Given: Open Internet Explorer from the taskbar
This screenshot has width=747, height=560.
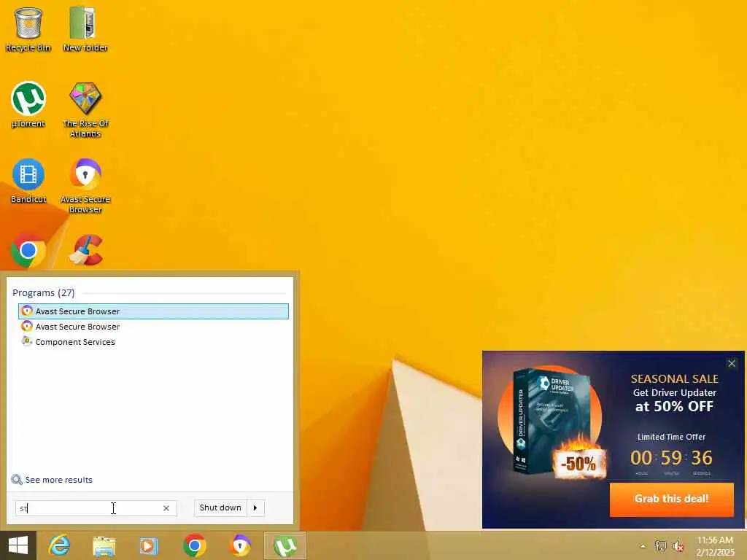Looking at the screenshot, I should click(59, 545).
